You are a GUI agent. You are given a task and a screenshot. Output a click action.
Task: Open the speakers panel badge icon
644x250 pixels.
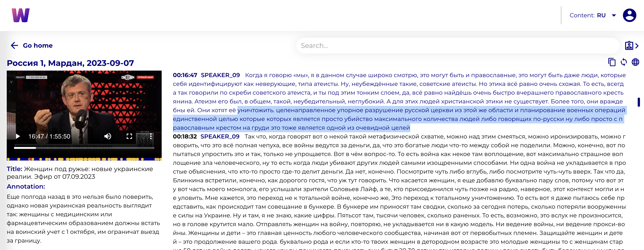[629, 46]
